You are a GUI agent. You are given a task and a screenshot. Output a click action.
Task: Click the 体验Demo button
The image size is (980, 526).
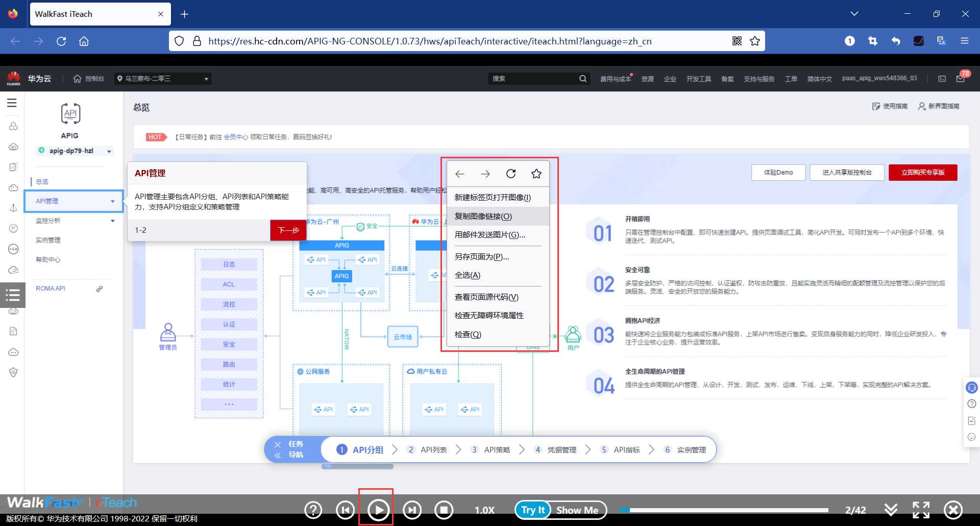[778, 173]
